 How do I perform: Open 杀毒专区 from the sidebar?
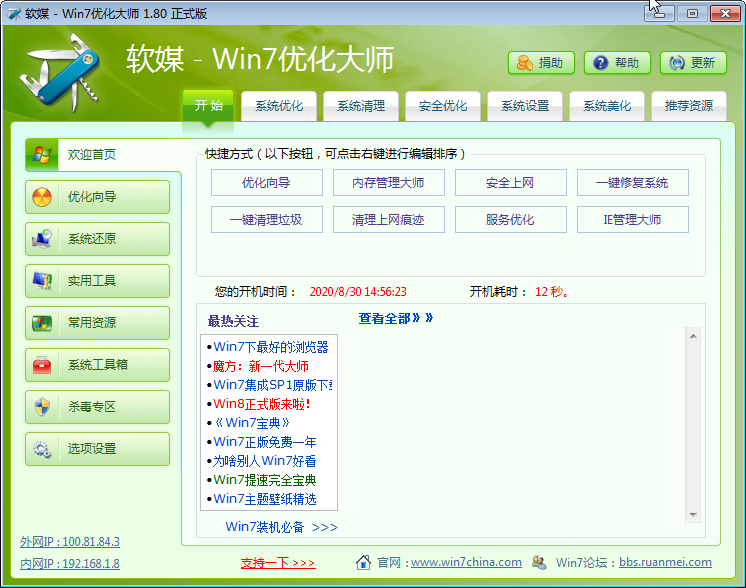click(x=98, y=407)
